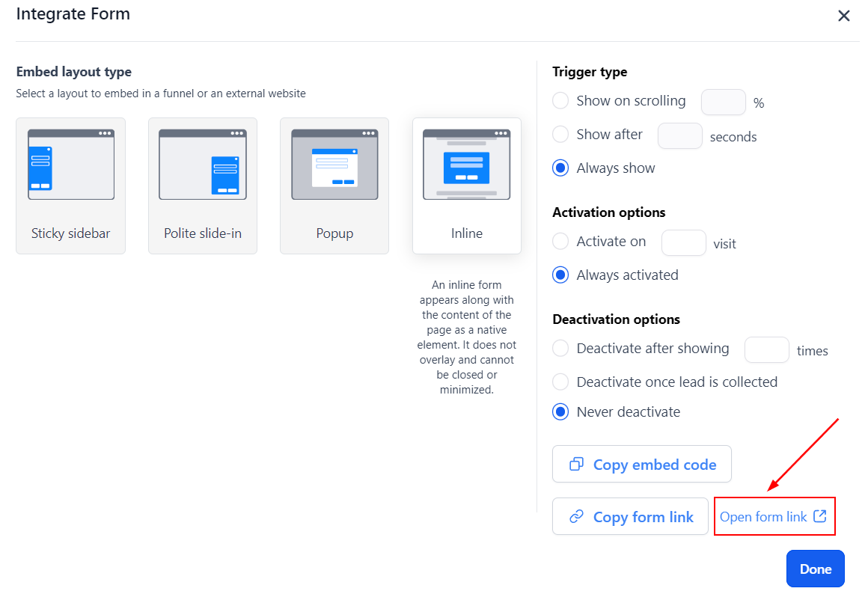This screenshot has height=597, width=868.
Task: Open the form link in new tab
Action: point(764,517)
